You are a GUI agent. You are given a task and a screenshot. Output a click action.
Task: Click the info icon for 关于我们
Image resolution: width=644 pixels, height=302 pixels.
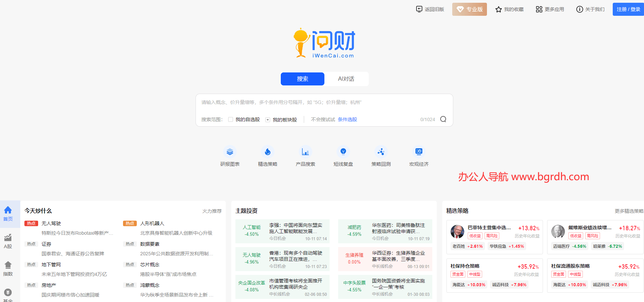[x=580, y=9]
